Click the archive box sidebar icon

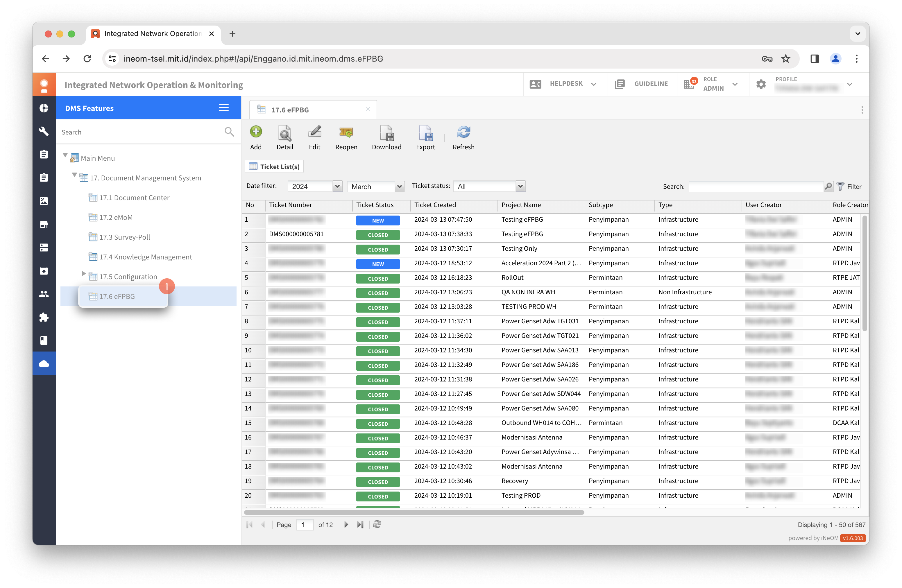click(x=44, y=271)
